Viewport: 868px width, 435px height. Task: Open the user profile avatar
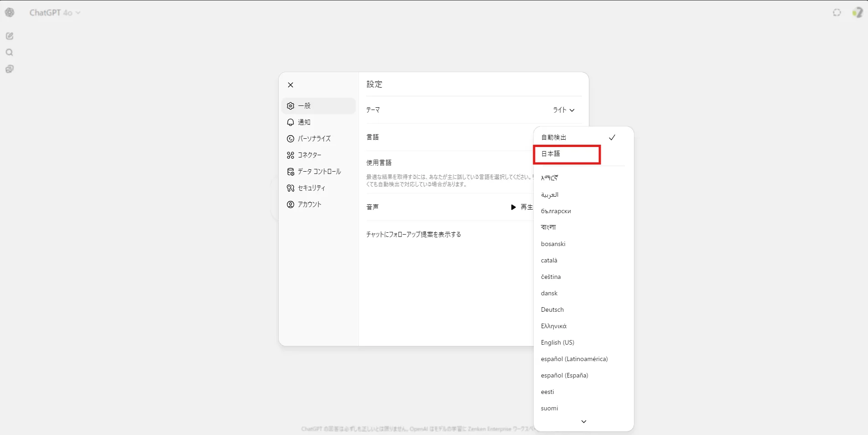coord(857,13)
